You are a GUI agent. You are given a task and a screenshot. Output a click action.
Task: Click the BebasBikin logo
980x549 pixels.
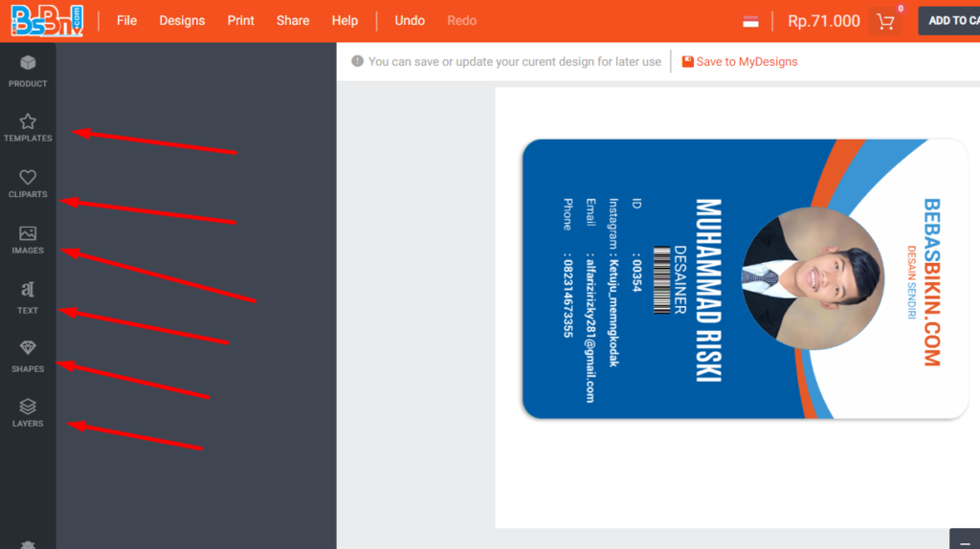tap(47, 21)
